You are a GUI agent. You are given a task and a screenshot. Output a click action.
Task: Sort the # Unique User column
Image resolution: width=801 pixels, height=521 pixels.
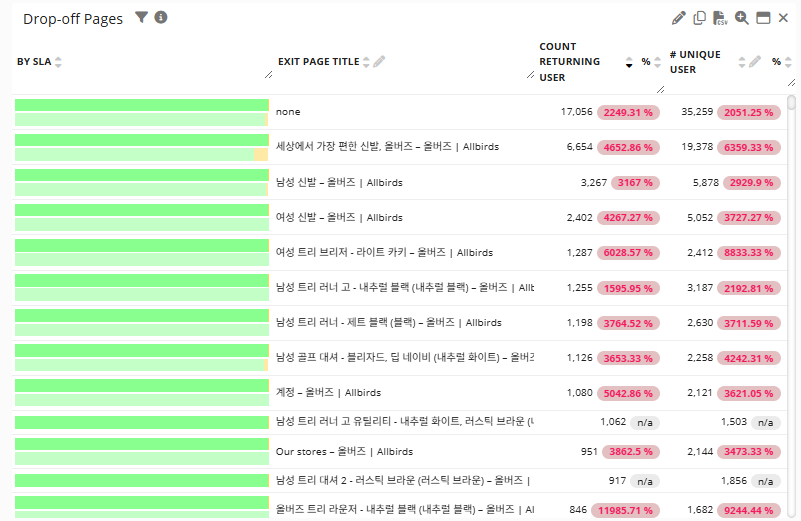click(741, 62)
